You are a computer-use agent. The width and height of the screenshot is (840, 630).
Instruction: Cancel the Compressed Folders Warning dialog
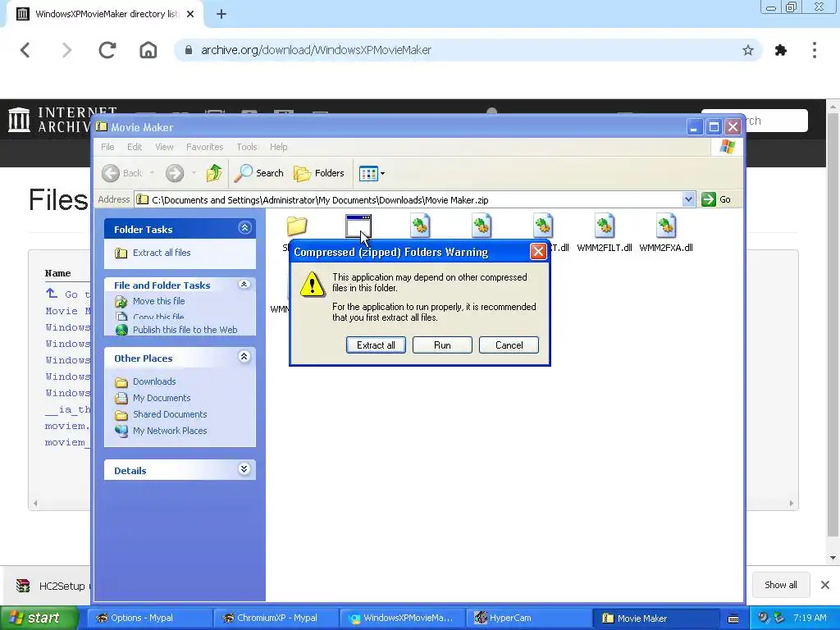point(509,345)
